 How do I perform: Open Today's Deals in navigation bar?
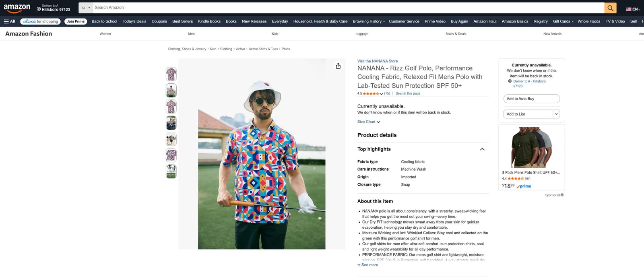click(134, 21)
